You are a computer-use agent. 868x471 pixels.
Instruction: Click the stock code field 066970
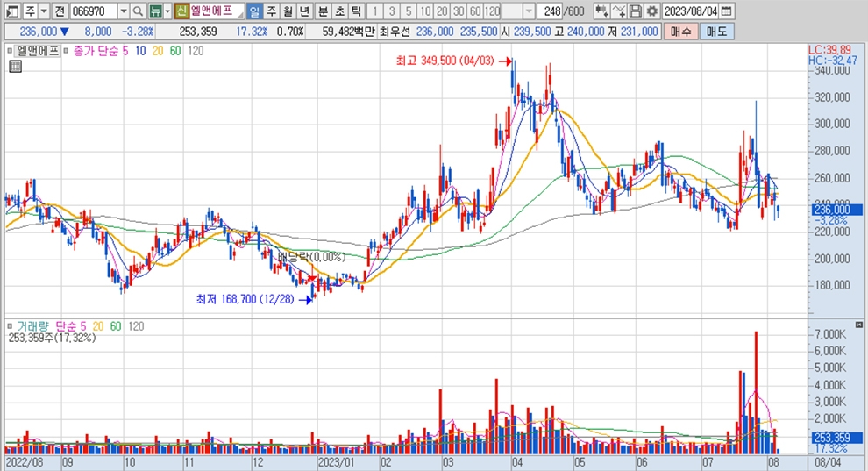click(x=92, y=11)
